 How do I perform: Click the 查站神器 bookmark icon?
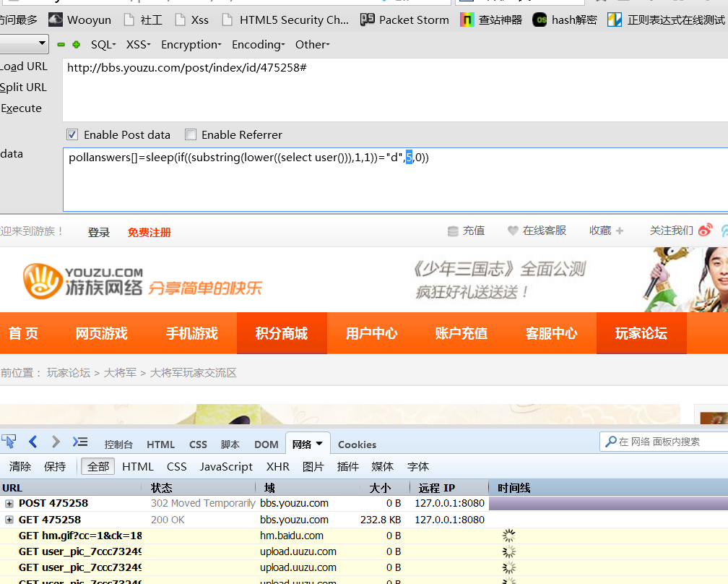click(x=467, y=20)
